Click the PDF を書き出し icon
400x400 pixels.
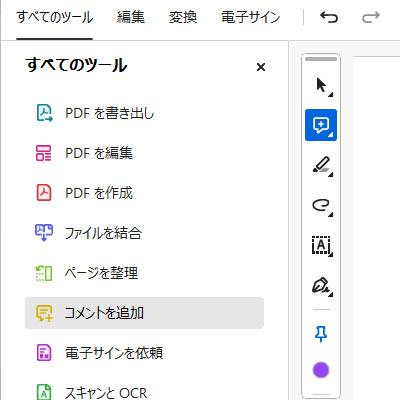44,113
